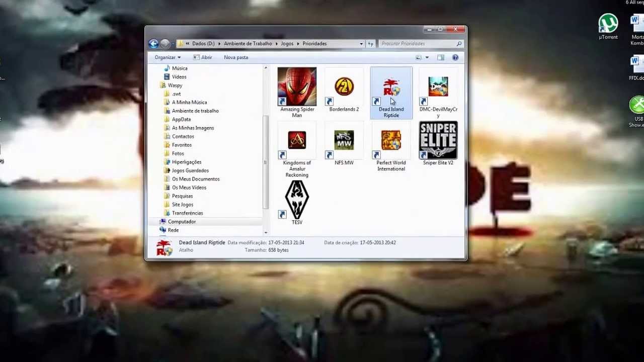The height and width of the screenshot is (362, 644).
Task: Select the Favoritos folder
Action: point(182,145)
